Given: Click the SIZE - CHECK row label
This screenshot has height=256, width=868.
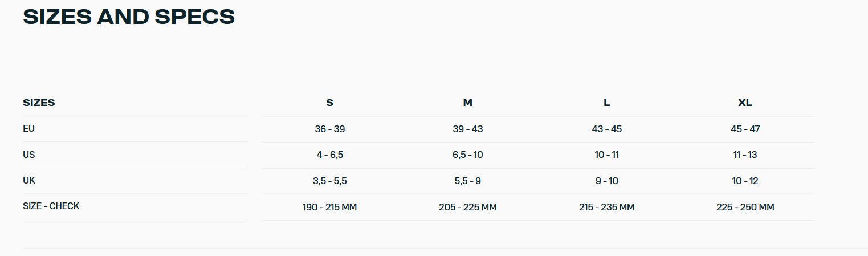Looking at the screenshot, I should pos(51,206).
